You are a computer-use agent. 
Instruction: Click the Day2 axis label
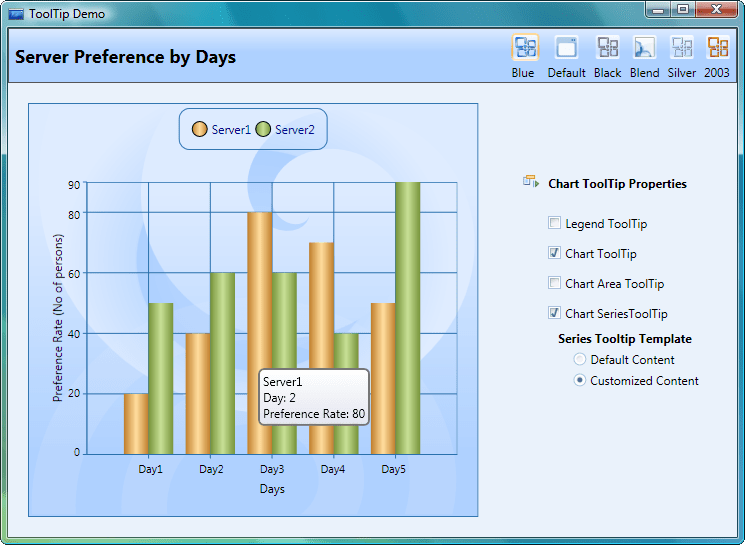[x=211, y=469]
